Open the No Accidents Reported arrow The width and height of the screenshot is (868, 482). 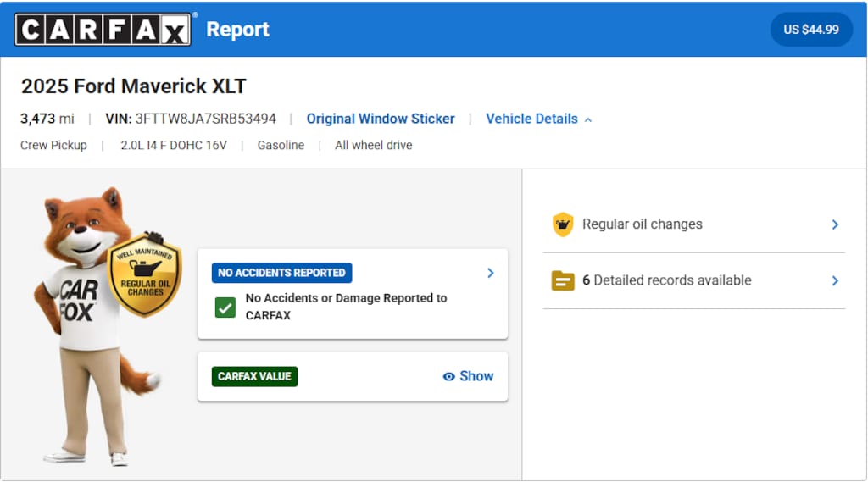point(490,273)
